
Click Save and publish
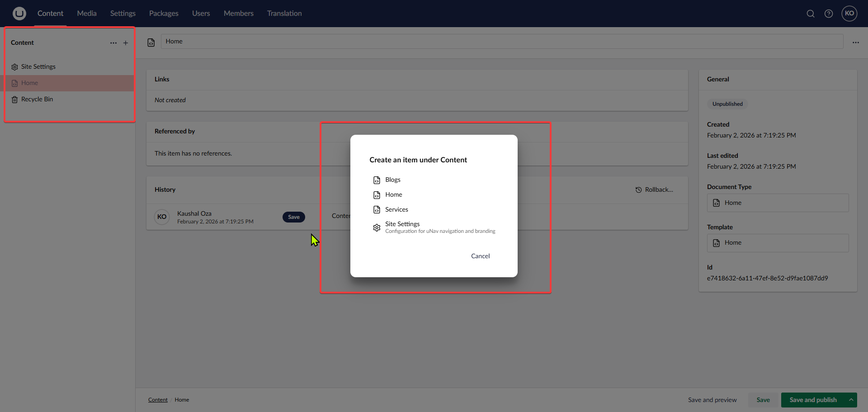(814, 400)
